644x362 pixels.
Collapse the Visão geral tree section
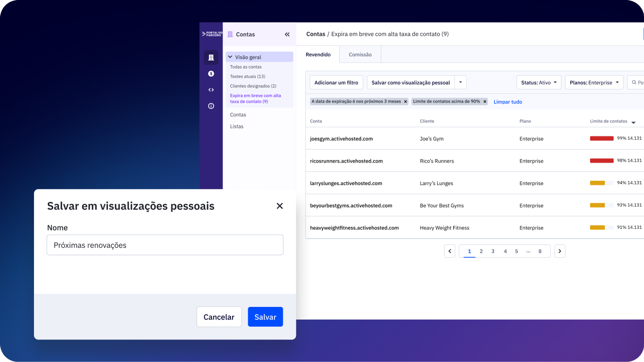pyautogui.click(x=230, y=57)
